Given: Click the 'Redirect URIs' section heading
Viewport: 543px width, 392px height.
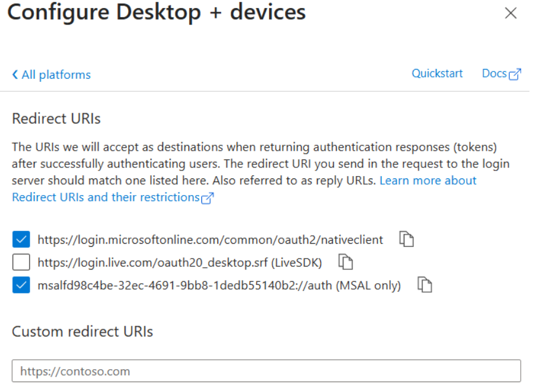Looking at the screenshot, I should pyautogui.click(x=56, y=119).
